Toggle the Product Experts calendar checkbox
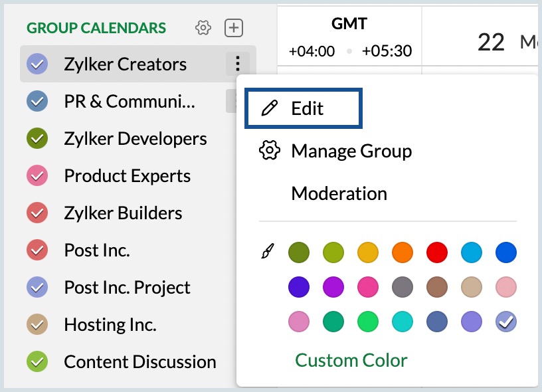The width and height of the screenshot is (542, 392). coord(35,176)
